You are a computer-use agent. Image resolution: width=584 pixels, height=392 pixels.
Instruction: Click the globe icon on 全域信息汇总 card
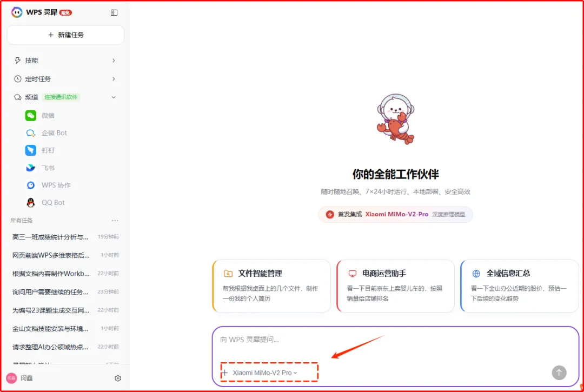pyautogui.click(x=476, y=274)
